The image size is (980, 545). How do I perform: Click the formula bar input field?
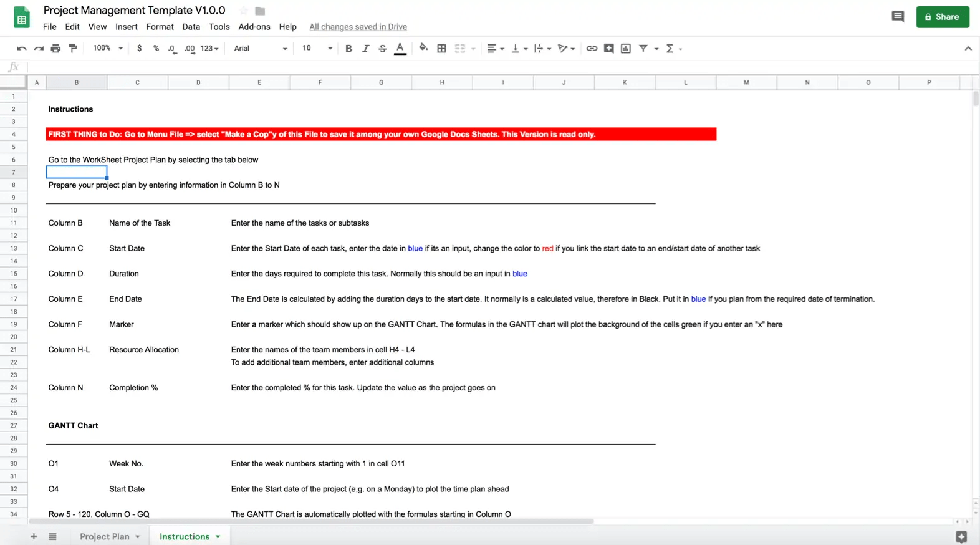tap(499, 67)
